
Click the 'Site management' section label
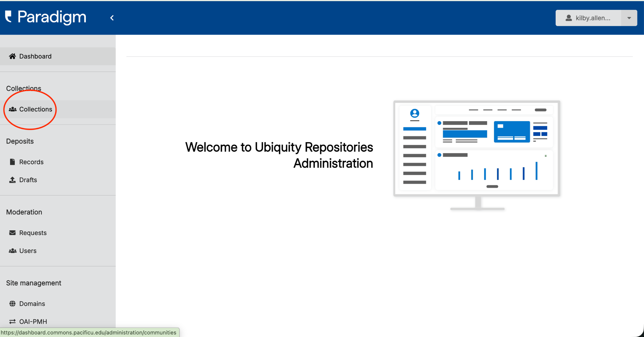34,283
